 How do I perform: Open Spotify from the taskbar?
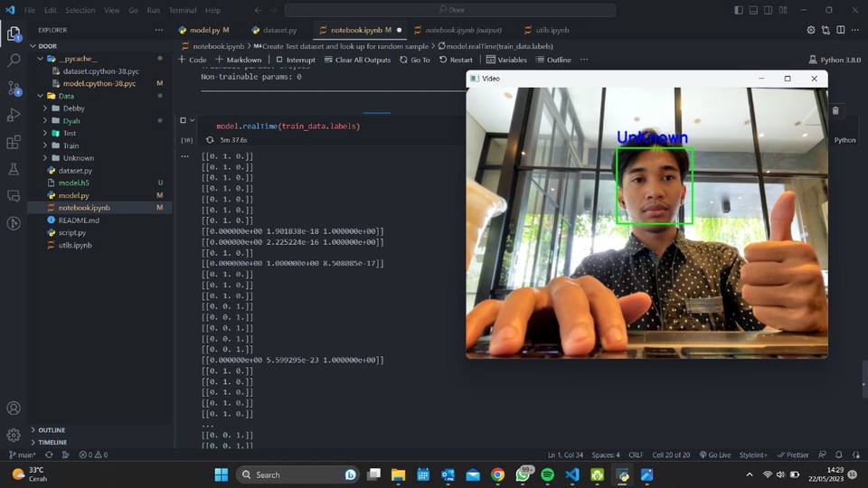coord(548,474)
